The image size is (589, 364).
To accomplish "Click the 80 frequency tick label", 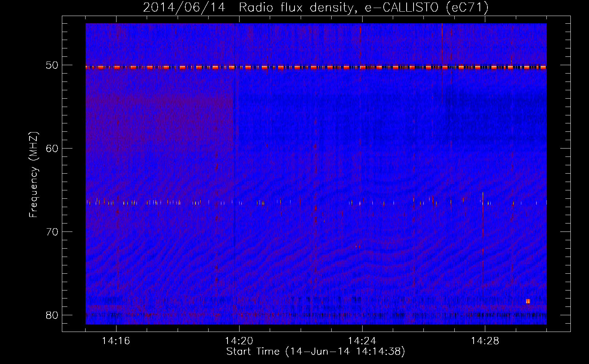I will coord(52,315).
